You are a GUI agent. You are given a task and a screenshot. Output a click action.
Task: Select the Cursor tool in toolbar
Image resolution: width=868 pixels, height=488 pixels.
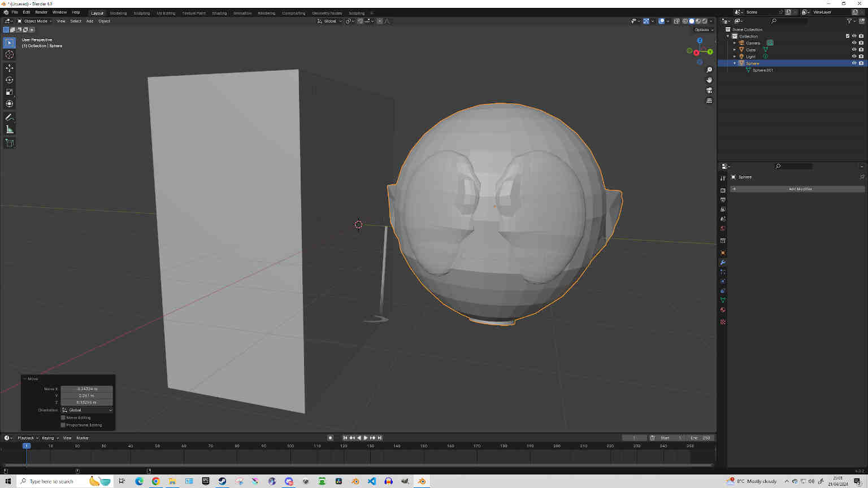pyautogui.click(x=9, y=55)
